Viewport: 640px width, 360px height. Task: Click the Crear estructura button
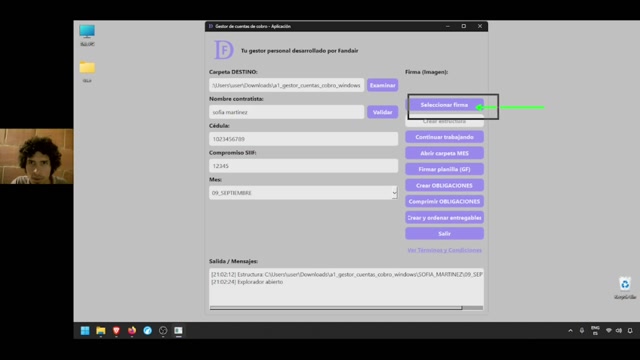[x=444, y=121]
